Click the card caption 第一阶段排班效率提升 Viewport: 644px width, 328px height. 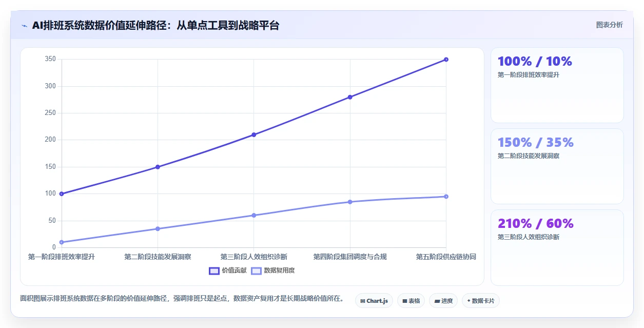tap(529, 75)
